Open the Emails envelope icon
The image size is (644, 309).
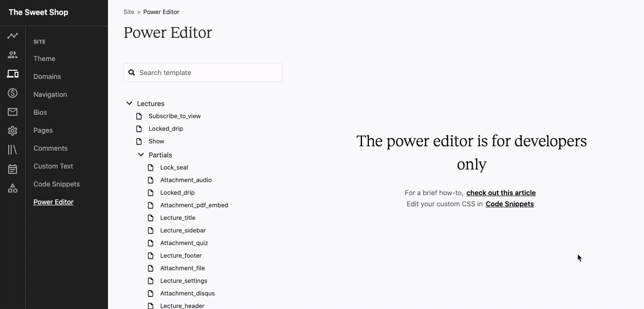tap(13, 112)
